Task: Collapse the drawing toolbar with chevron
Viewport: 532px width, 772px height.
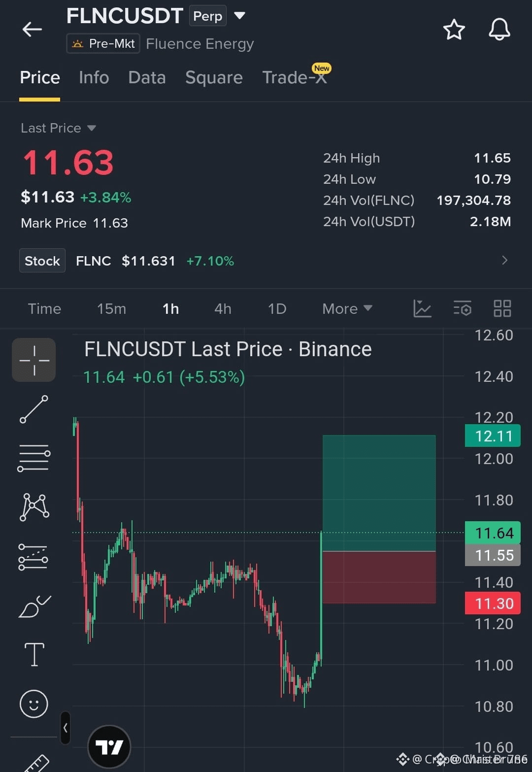Action: [66, 728]
